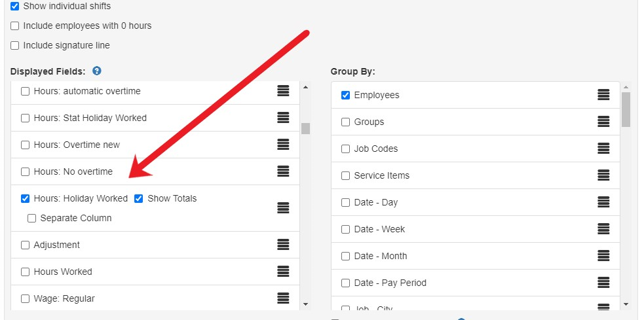The width and height of the screenshot is (644, 320).
Task: Click the drag handle beside Service Items
Action: click(x=603, y=175)
